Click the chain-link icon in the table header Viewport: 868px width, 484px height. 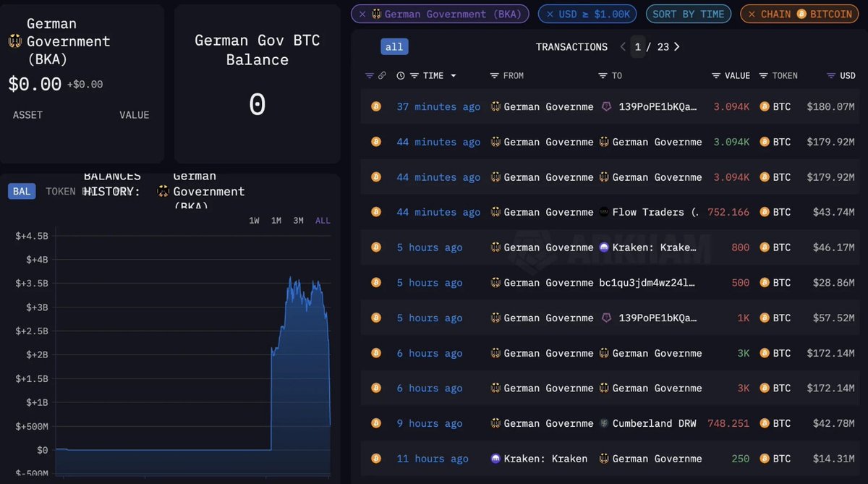coord(383,75)
